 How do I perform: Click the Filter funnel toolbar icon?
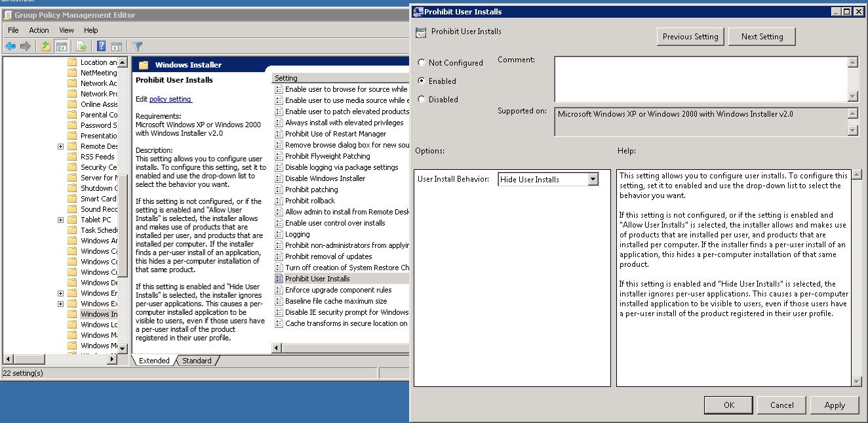[x=137, y=46]
